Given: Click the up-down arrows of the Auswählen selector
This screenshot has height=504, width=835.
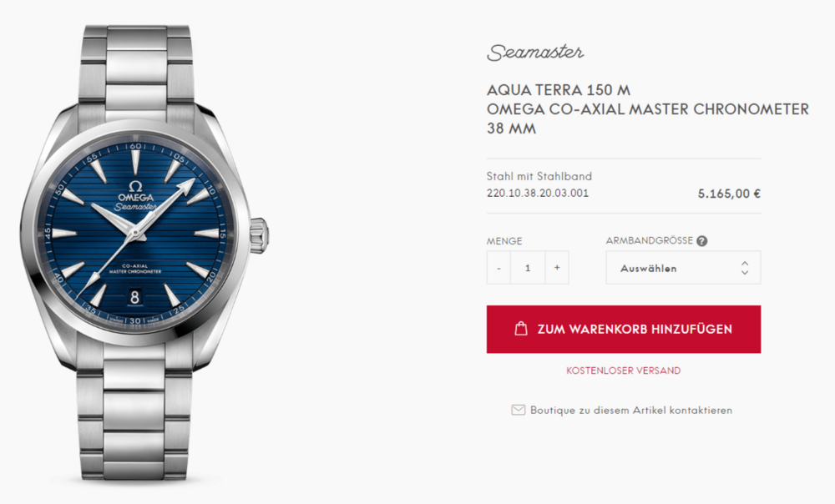Looking at the screenshot, I should tap(745, 268).
